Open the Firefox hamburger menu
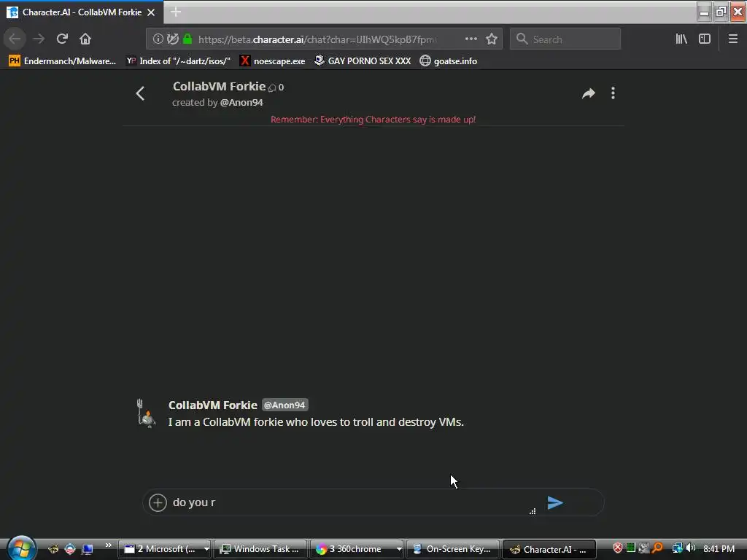The width and height of the screenshot is (747, 560). (733, 39)
